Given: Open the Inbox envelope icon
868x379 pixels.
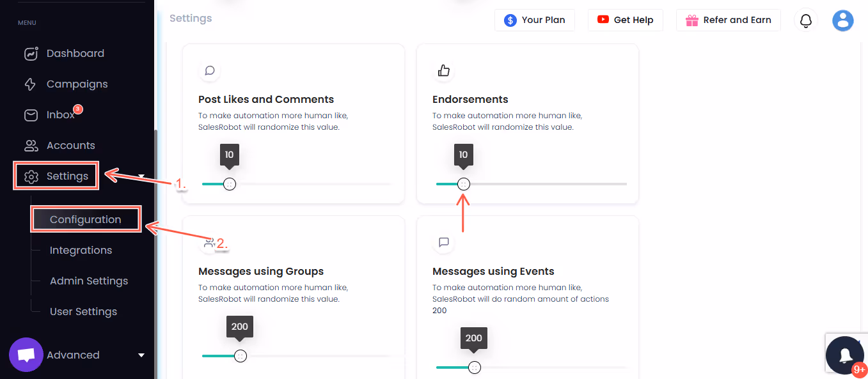Looking at the screenshot, I should pyautogui.click(x=31, y=114).
